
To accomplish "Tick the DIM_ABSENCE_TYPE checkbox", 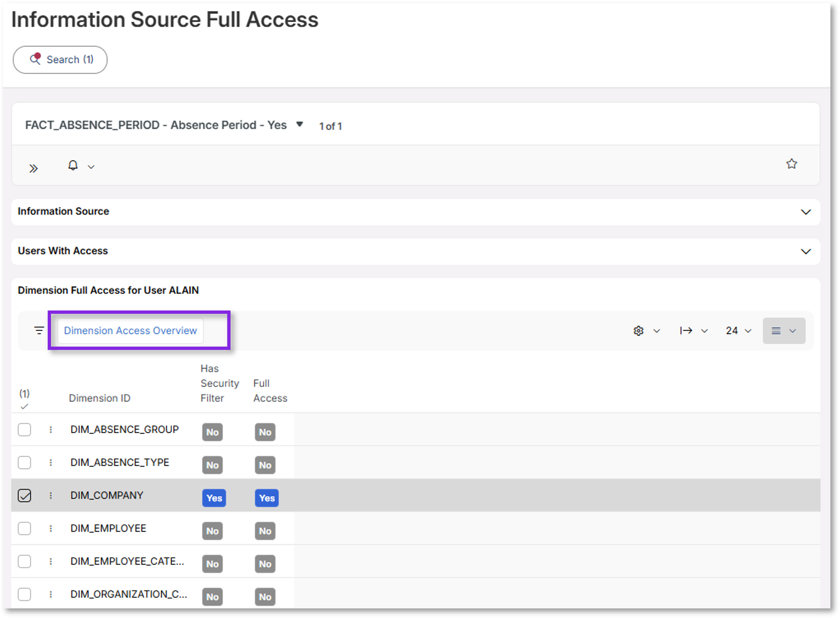I will tap(24, 462).
